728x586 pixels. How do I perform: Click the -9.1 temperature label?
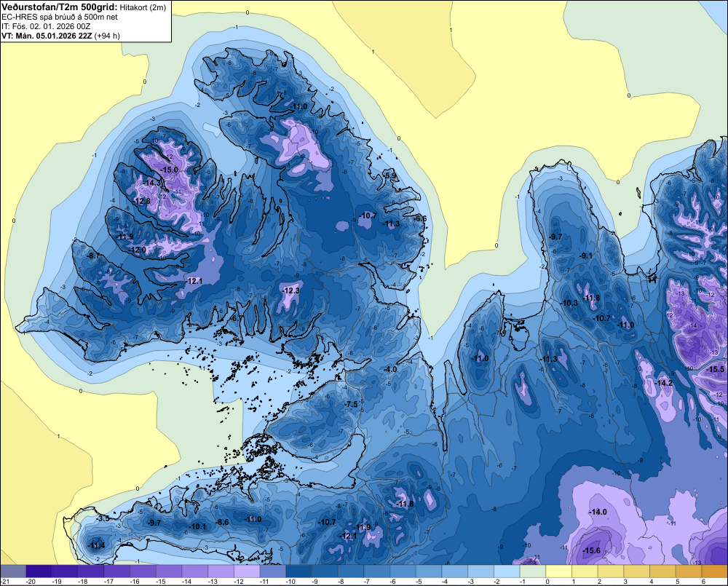[586, 256]
